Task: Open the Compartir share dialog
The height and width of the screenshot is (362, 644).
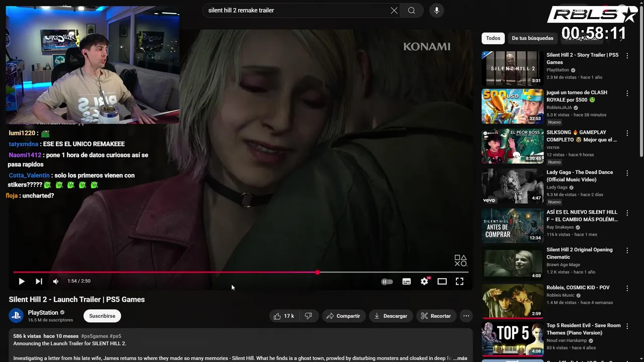Action: click(x=344, y=316)
